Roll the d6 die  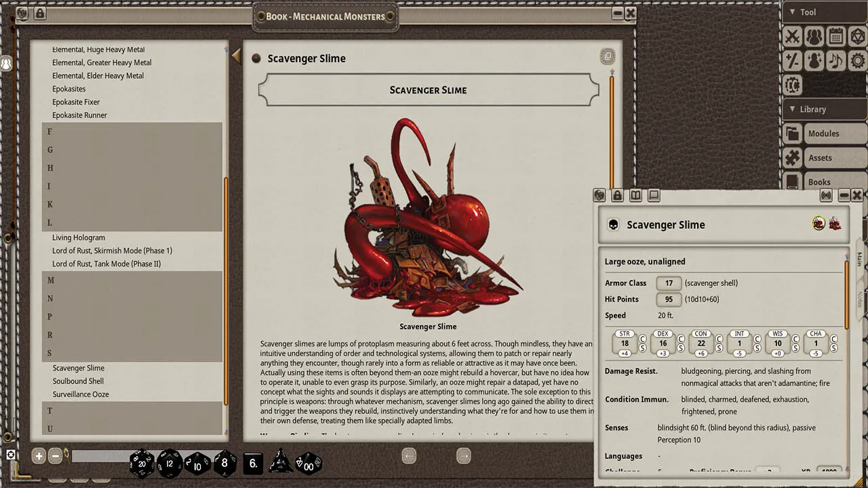[x=252, y=464]
